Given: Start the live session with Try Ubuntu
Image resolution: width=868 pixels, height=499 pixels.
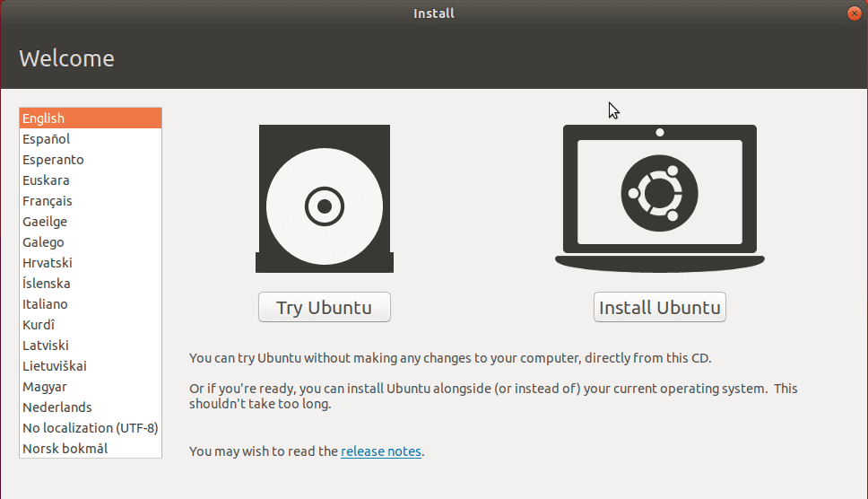Looking at the screenshot, I should 325,307.
